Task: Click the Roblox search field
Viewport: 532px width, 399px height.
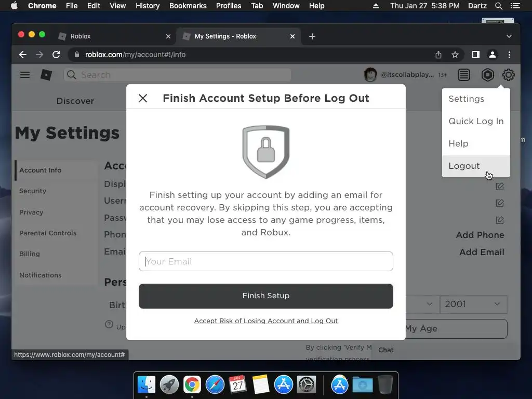Action: click(x=178, y=75)
